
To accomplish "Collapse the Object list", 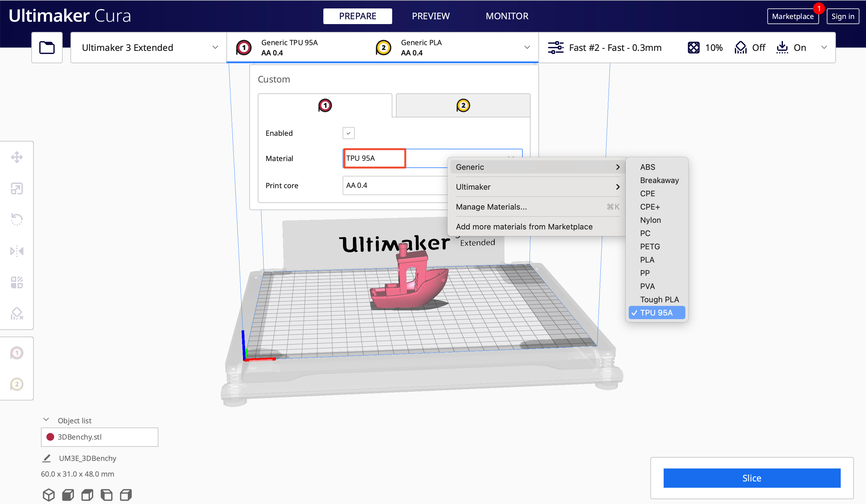I will [46, 419].
